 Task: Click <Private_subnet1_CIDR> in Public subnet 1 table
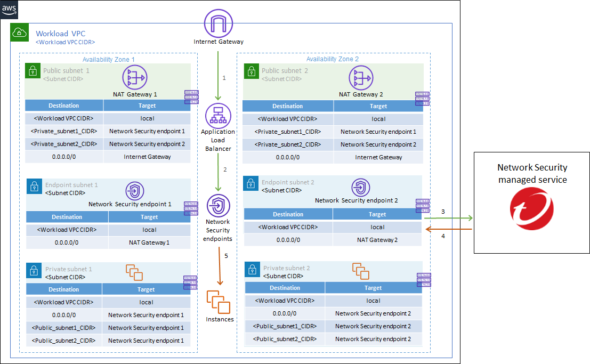coord(63,132)
